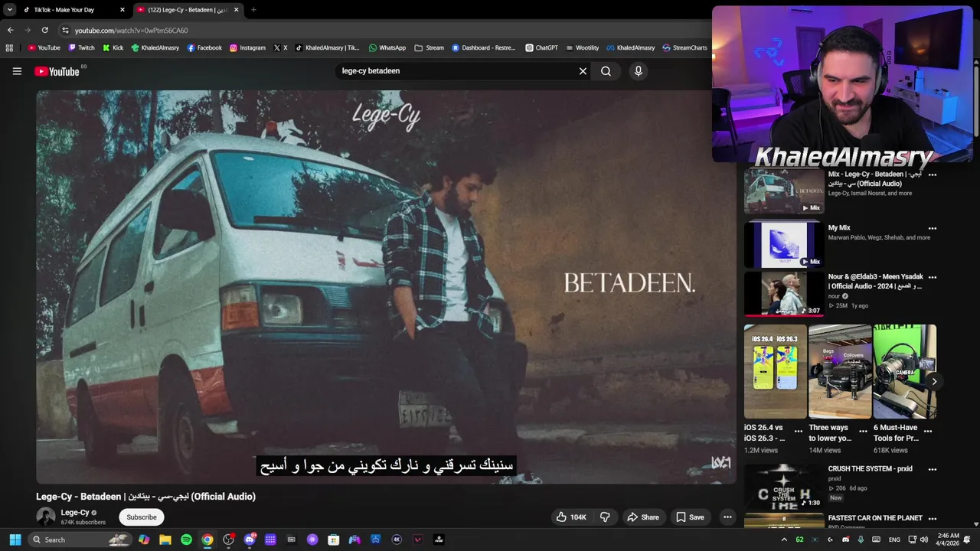
Task: Open the X bookmark
Action: point(281,47)
